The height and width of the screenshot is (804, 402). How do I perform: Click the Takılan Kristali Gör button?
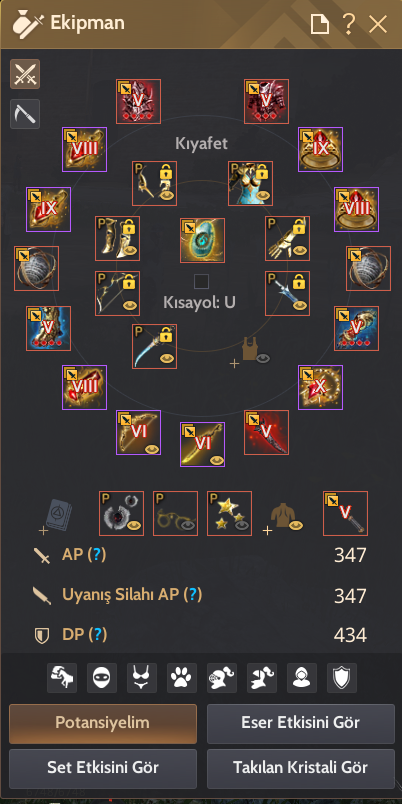coord(300,769)
